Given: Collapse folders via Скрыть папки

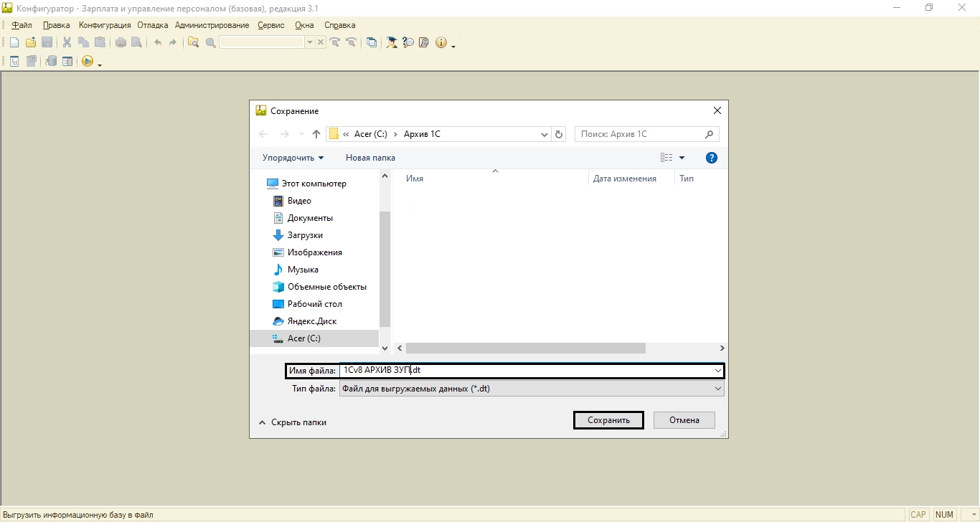Looking at the screenshot, I should (x=293, y=422).
